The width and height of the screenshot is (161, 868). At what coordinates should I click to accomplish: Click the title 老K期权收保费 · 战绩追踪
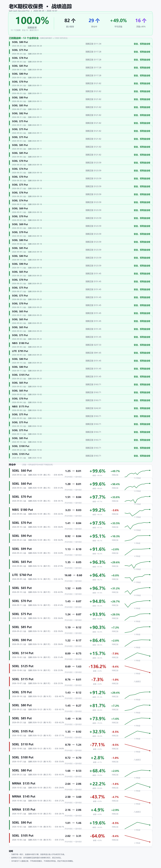pos(40,6)
